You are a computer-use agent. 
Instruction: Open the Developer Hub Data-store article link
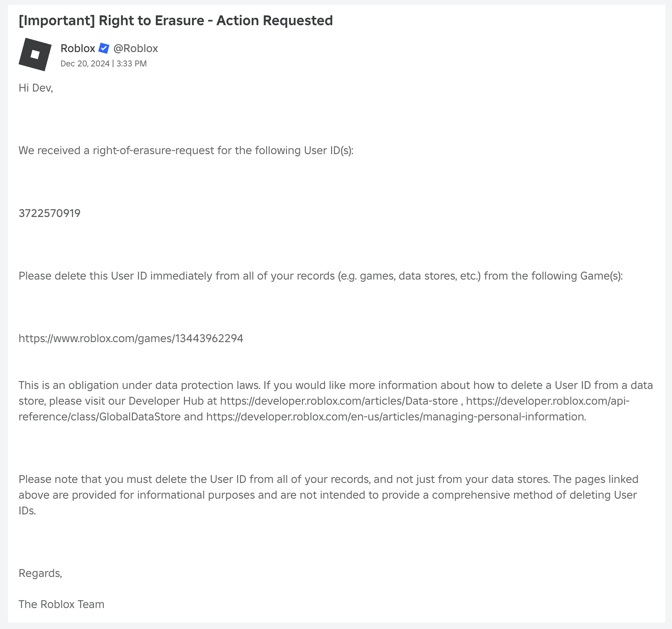click(x=339, y=401)
